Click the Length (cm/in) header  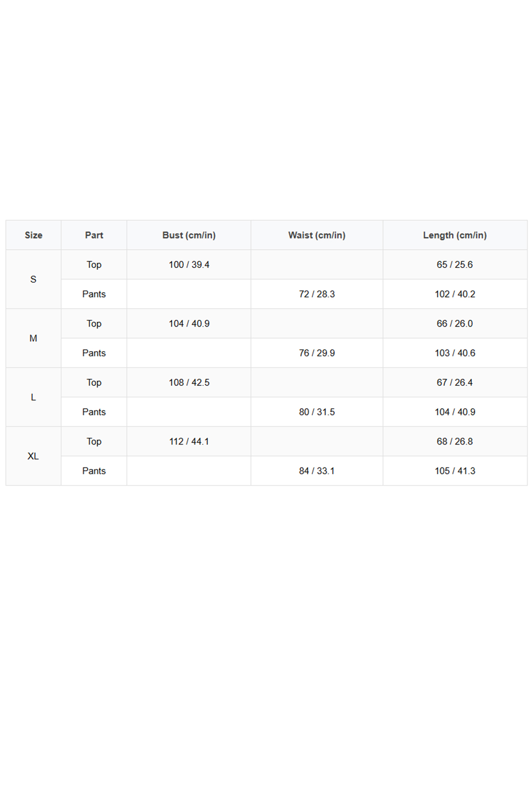point(455,235)
